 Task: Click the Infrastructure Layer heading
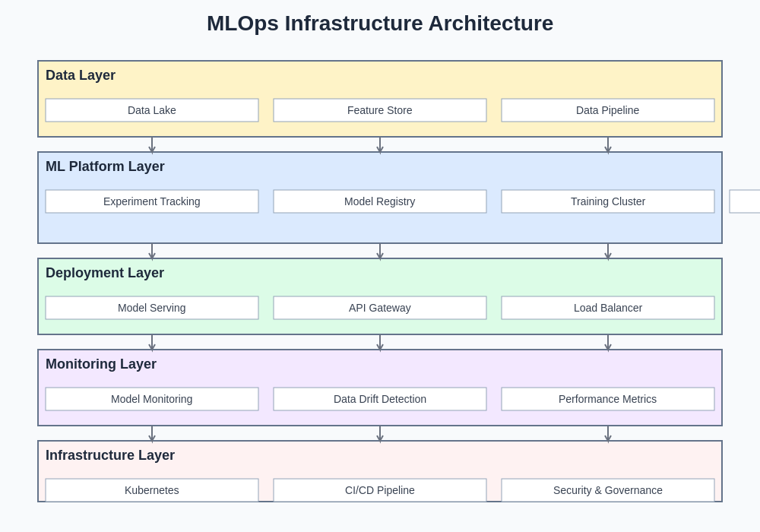click(x=110, y=455)
